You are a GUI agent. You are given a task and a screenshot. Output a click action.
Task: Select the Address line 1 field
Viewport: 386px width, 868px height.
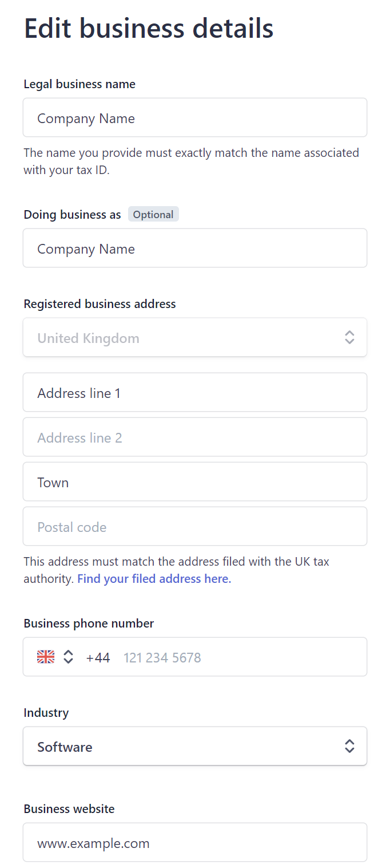click(195, 392)
